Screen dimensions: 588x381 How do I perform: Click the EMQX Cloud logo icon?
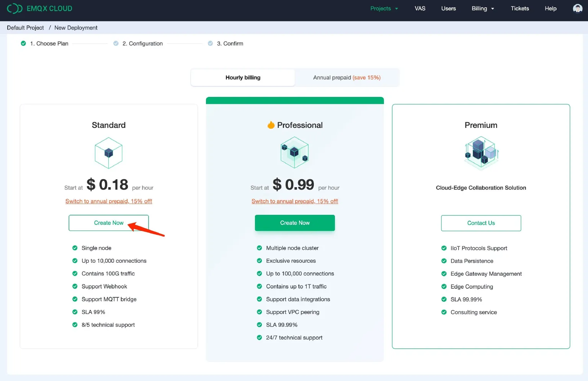point(15,8)
